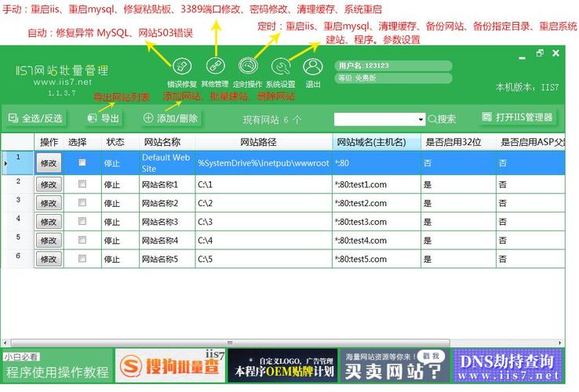Tick the checkbox for 网站名称3 row
The image size is (579, 392).
pos(82,221)
